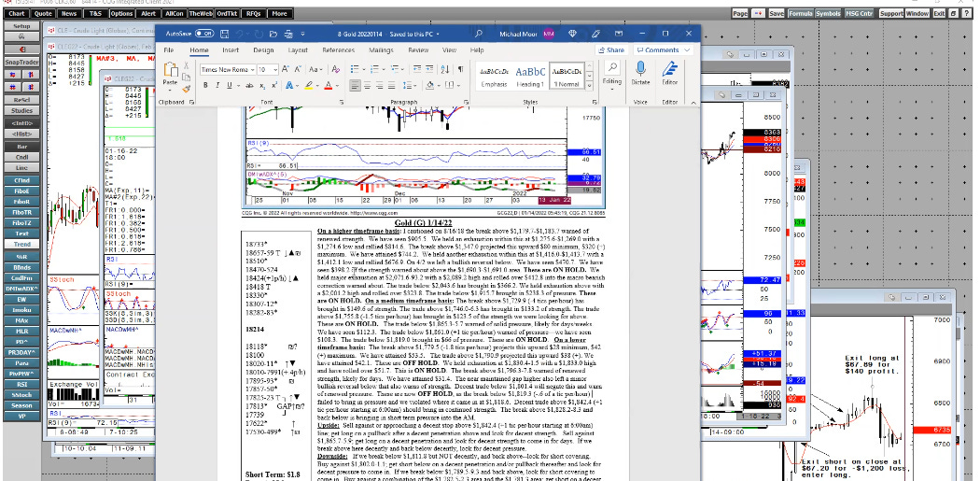This screenshot has height=481, width=980.
Task: Expand the Styles gallery more arrow
Action: tap(590, 87)
